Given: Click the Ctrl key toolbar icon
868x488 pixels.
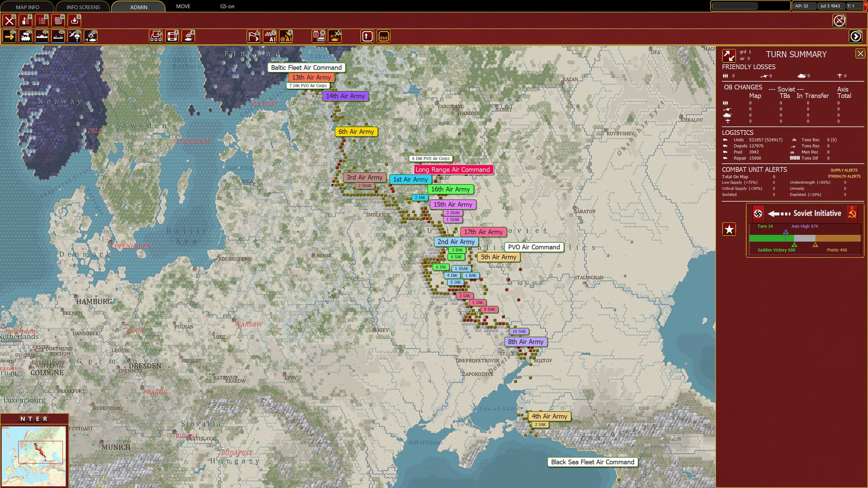Looking at the screenshot, I should [383, 37].
